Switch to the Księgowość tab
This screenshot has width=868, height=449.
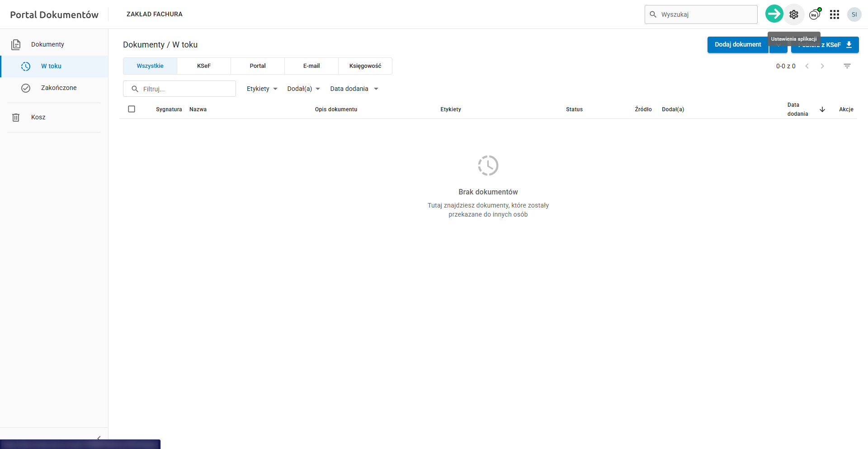365,66
